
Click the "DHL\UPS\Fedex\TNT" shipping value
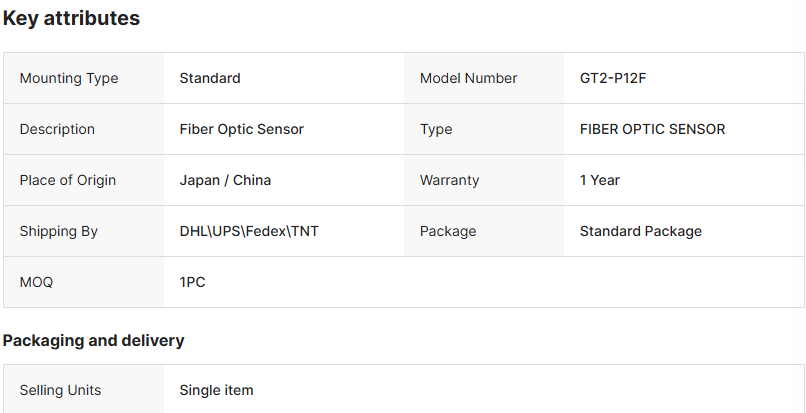tap(249, 231)
